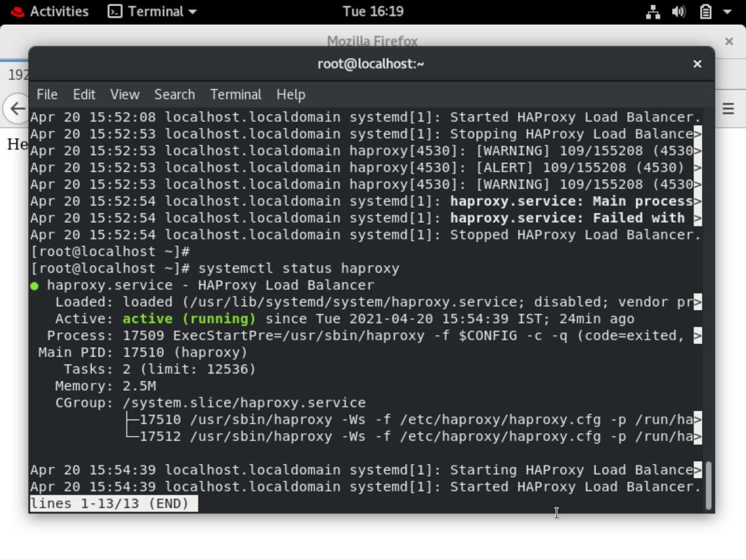Viewport: 746px width, 560px height.
Task: Click the green status dot before haproxy.service
Action: pos(34,286)
